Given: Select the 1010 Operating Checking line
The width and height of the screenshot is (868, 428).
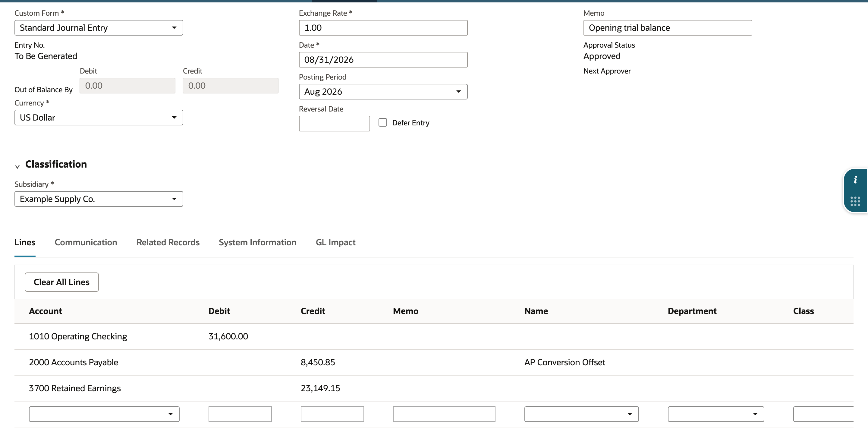Looking at the screenshot, I should pyautogui.click(x=434, y=336).
